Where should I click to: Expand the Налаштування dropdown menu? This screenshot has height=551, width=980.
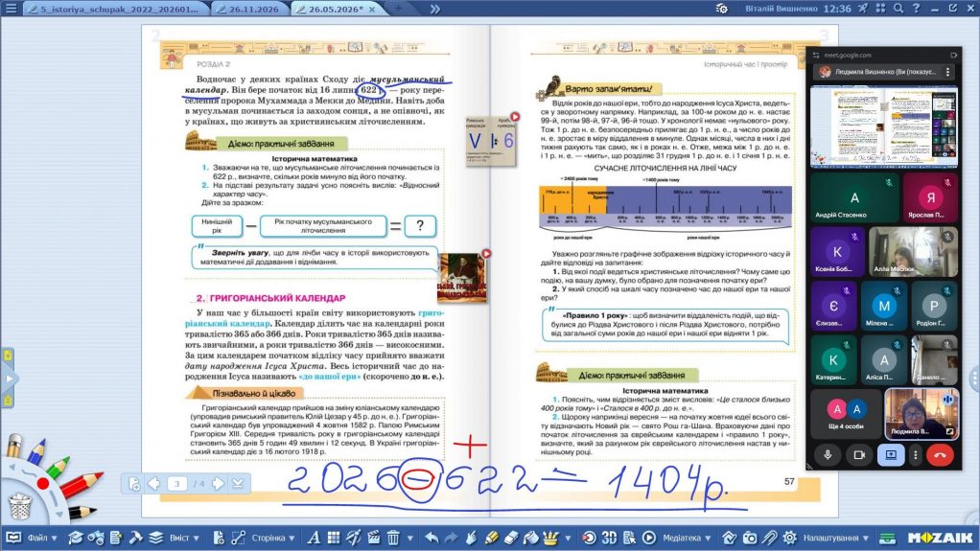coord(835,538)
